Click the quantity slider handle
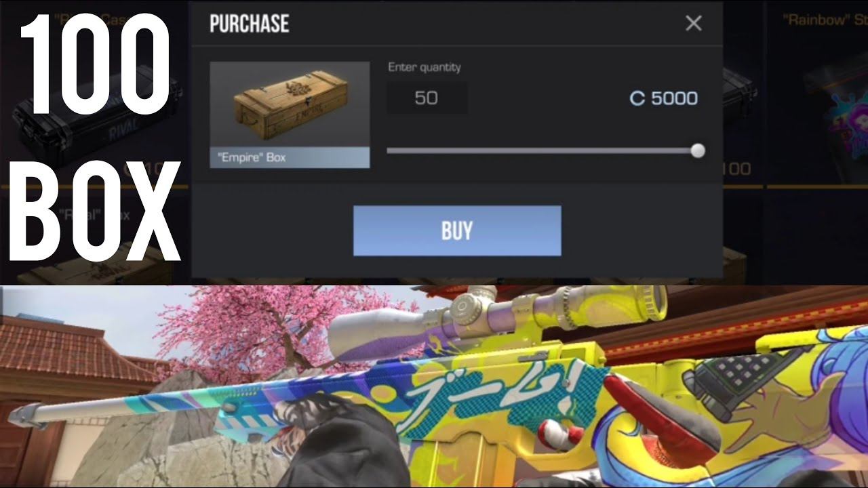This screenshot has height=488, width=868. click(x=697, y=150)
